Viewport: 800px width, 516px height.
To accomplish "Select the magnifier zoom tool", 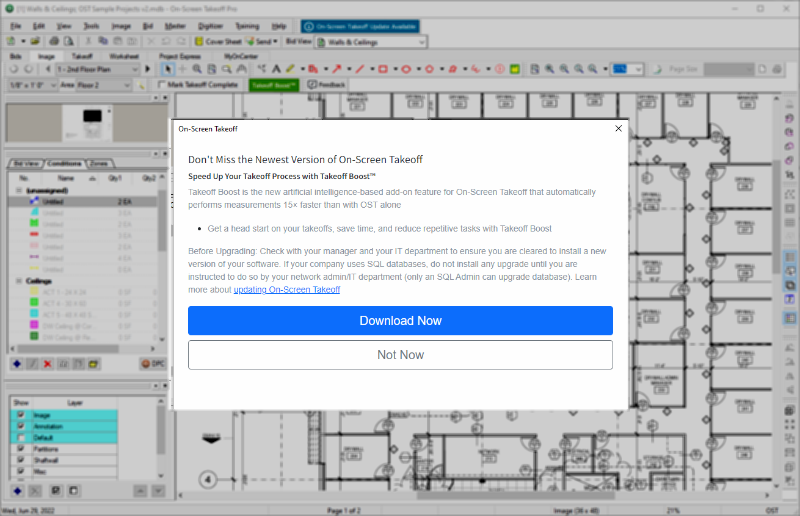I will coord(197,69).
